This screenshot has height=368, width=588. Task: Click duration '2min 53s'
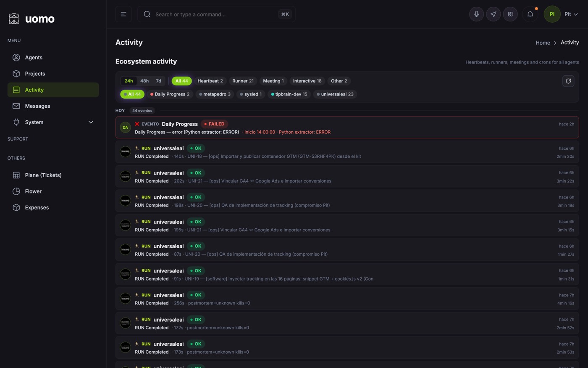click(x=565, y=352)
